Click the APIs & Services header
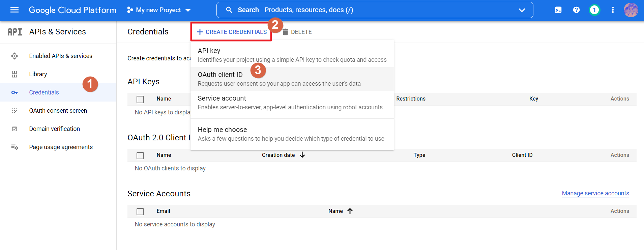The image size is (644, 250). pyautogui.click(x=58, y=32)
